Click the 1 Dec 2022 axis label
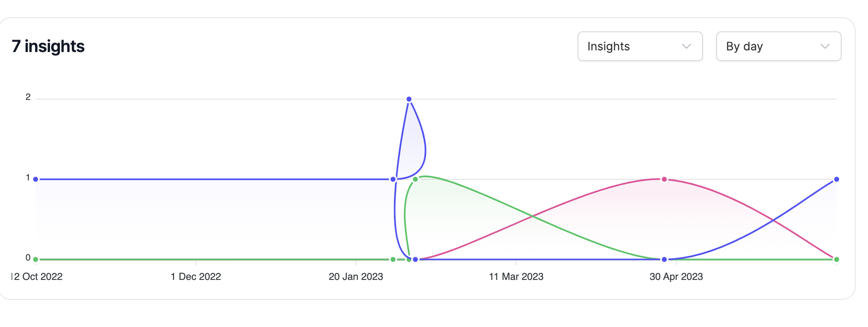Screen dimensions: 868x327 pos(196,277)
